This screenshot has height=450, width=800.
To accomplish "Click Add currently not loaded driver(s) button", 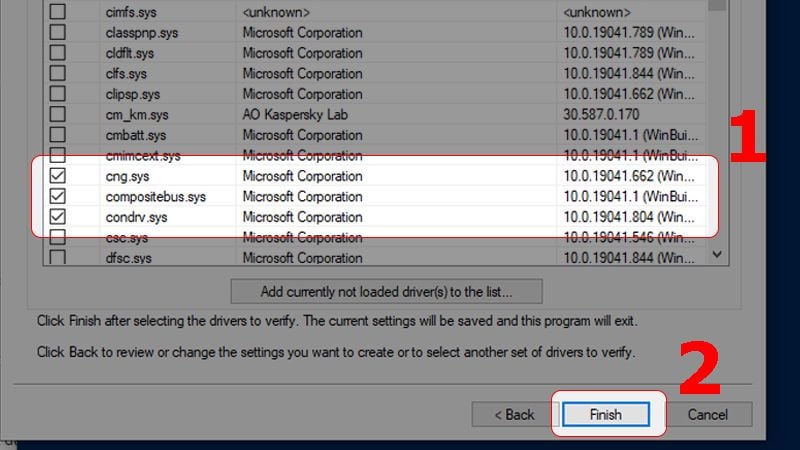I will pos(386,292).
